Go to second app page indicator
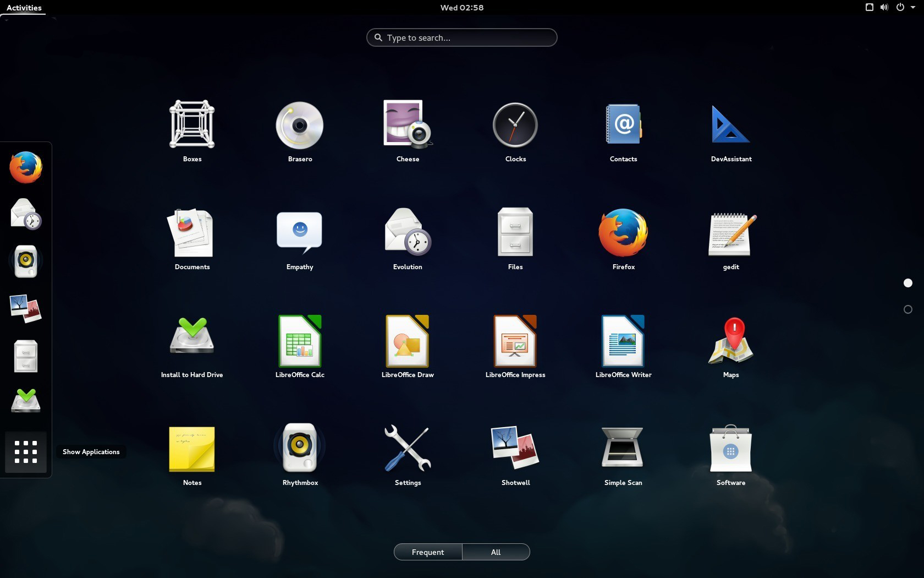Viewport: 924px width, 578px height. (908, 309)
